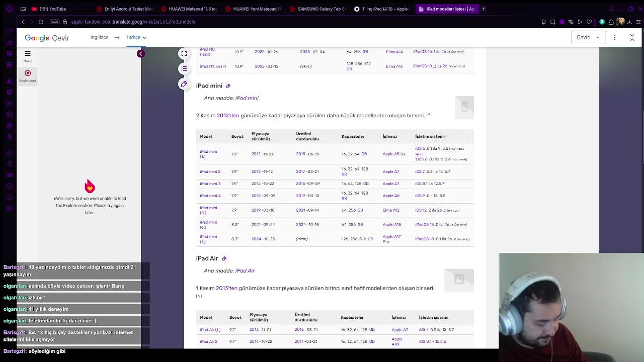
Task: Open the Çeviri dropdown in translate bar
Action: (588, 37)
